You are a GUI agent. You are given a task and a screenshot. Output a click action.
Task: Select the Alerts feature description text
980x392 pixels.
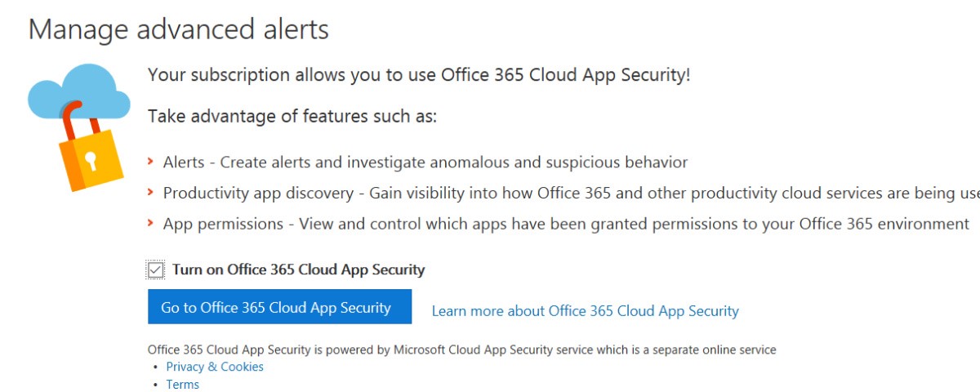click(x=425, y=163)
